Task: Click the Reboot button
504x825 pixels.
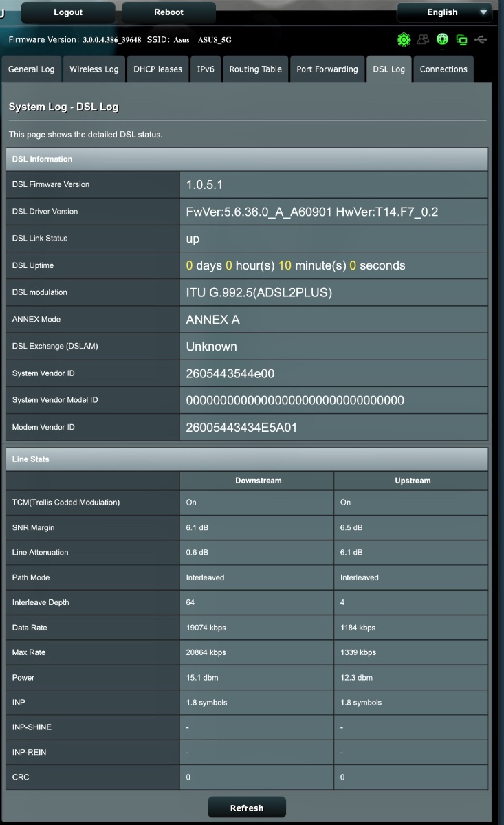Action: coord(168,12)
